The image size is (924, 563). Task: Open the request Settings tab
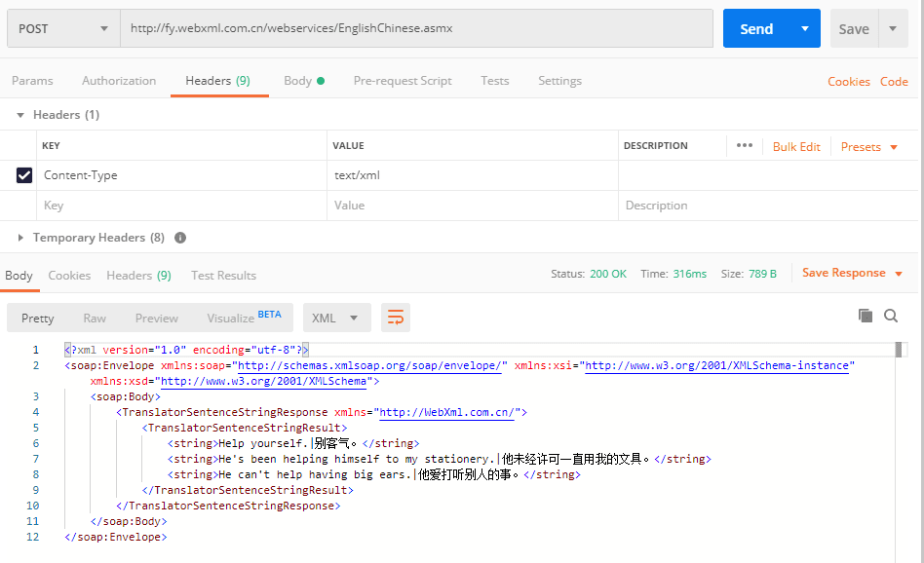pyautogui.click(x=559, y=81)
